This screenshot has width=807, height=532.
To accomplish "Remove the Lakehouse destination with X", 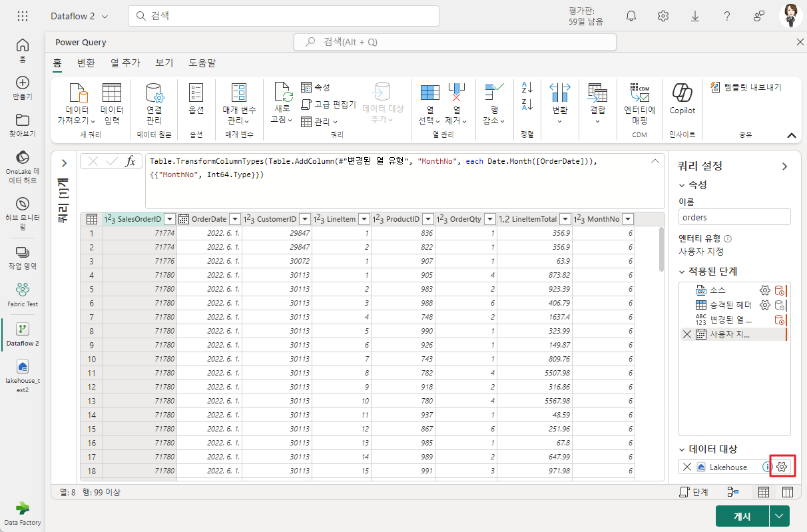I will [x=687, y=467].
